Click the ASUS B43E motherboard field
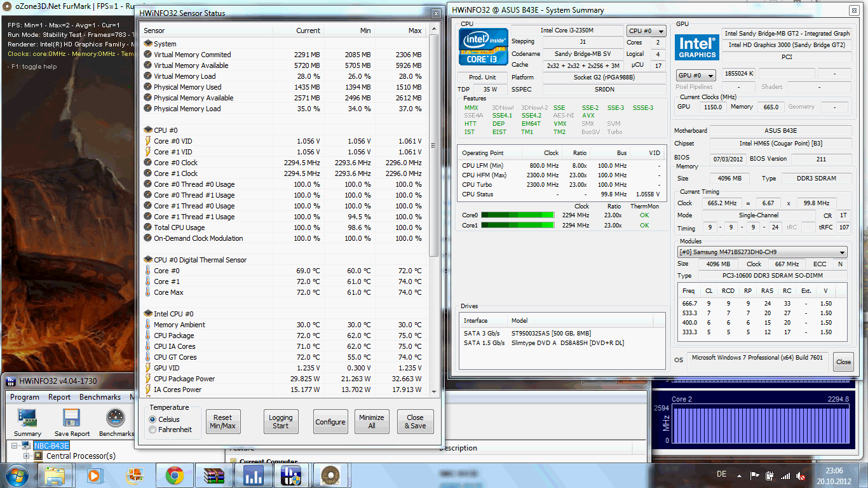868x488 pixels. tap(781, 131)
